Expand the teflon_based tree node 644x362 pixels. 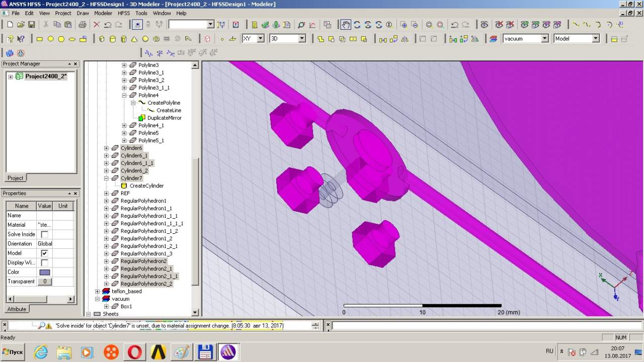click(x=98, y=292)
